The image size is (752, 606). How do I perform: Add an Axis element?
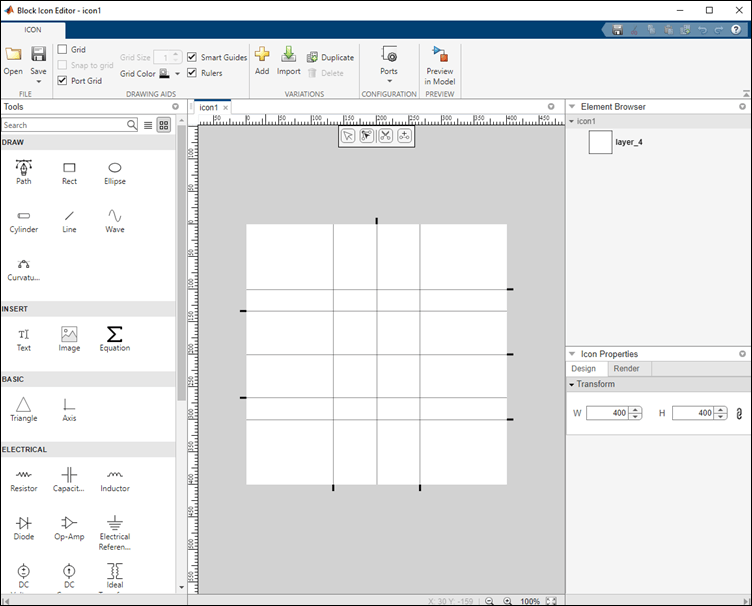[69, 410]
